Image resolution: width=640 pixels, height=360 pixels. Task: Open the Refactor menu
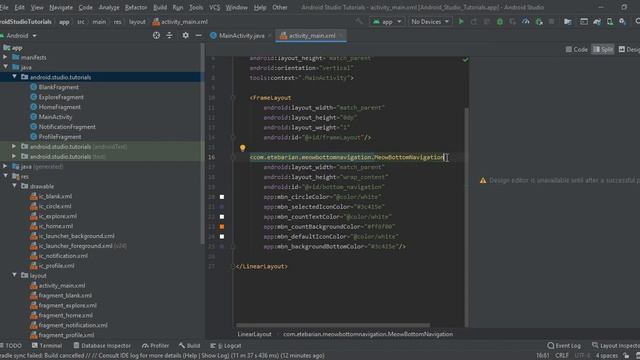pyautogui.click(x=136, y=7)
